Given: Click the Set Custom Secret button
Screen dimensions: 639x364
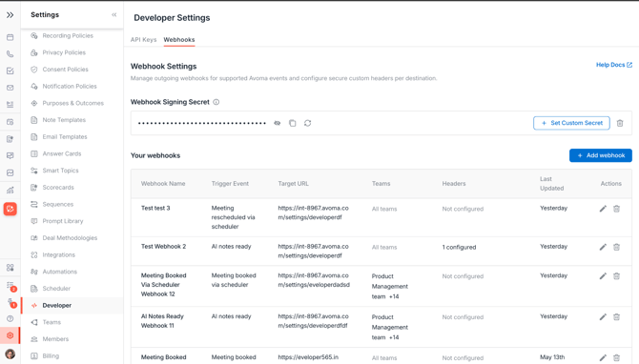Looking at the screenshot, I should pyautogui.click(x=571, y=123).
